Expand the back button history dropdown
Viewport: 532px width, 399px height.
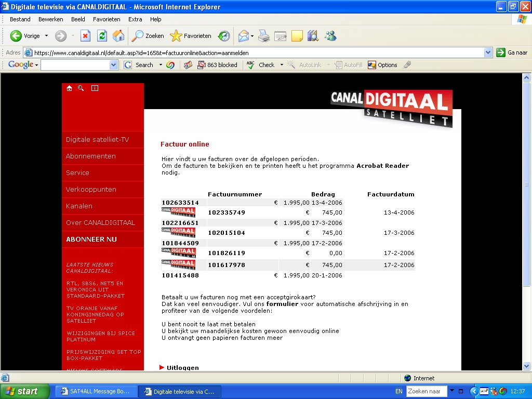(x=46, y=36)
